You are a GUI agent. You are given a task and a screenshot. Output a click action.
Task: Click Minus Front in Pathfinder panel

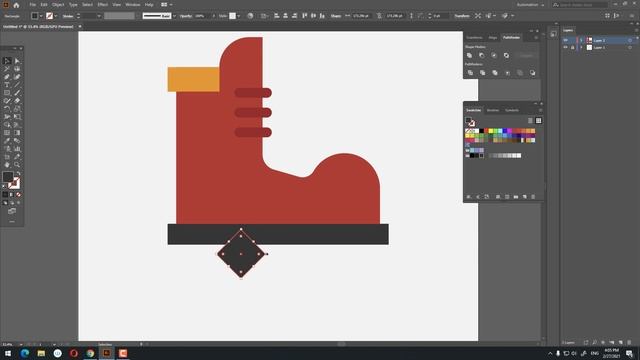pos(482,55)
